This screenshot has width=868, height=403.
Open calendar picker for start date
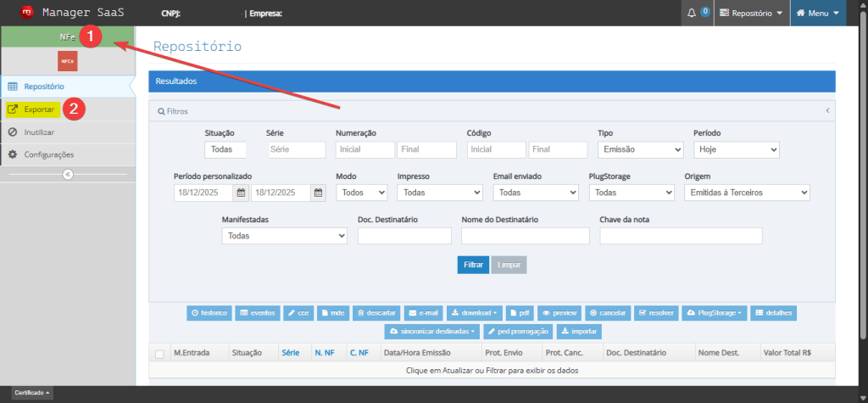coord(241,193)
